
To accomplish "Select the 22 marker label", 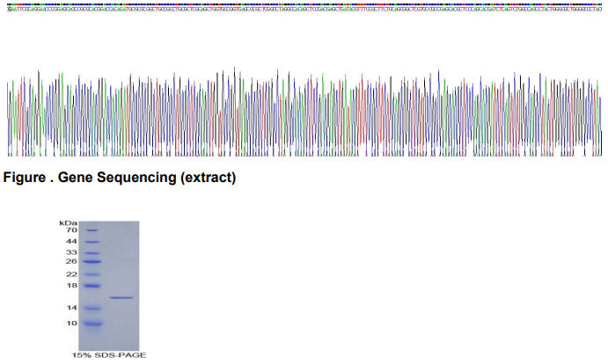I will 71,274.
